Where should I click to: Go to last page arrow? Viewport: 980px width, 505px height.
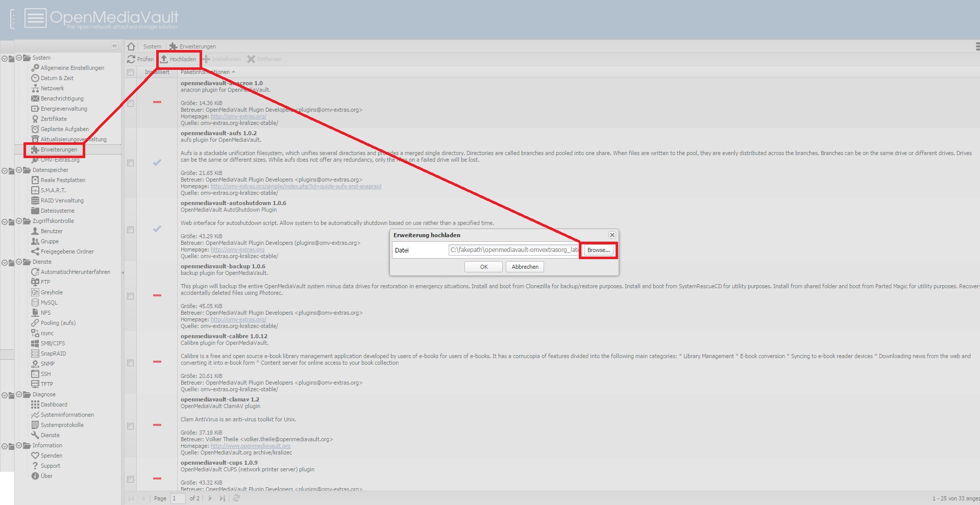coord(222,498)
